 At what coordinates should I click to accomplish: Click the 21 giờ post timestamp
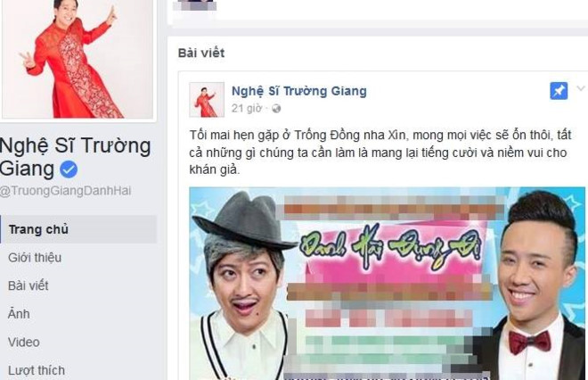247,109
